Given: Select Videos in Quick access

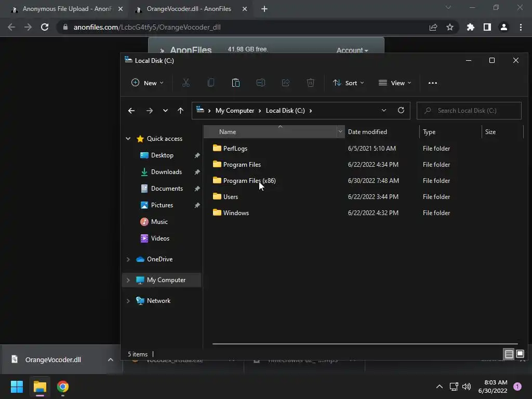Looking at the screenshot, I should pyautogui.click(x=160, y=238).
